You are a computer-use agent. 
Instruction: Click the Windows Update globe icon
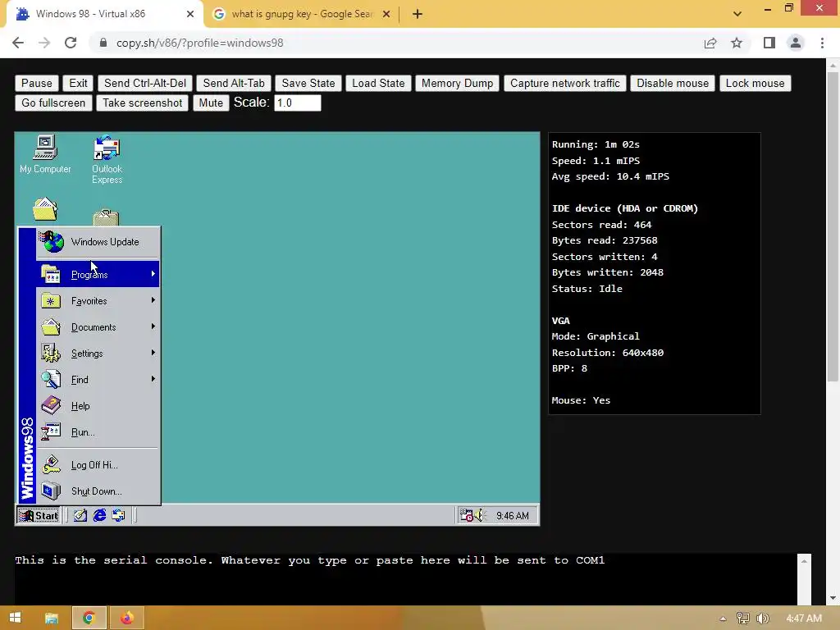(52, 242)
